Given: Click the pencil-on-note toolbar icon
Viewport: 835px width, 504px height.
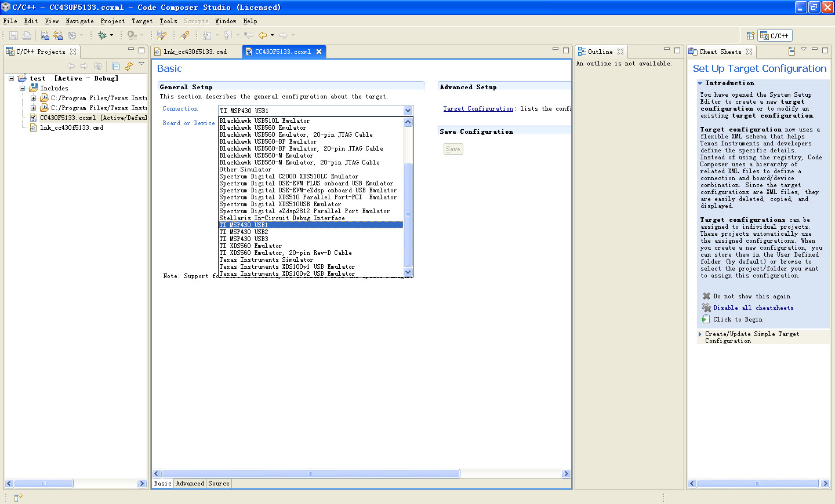Looking at the screenshot, I should pos(162,35).
